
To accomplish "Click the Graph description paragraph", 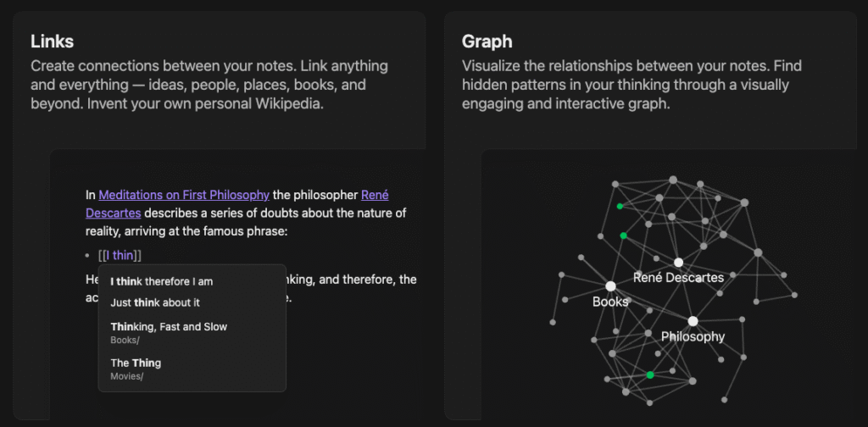I will point(632,86).
